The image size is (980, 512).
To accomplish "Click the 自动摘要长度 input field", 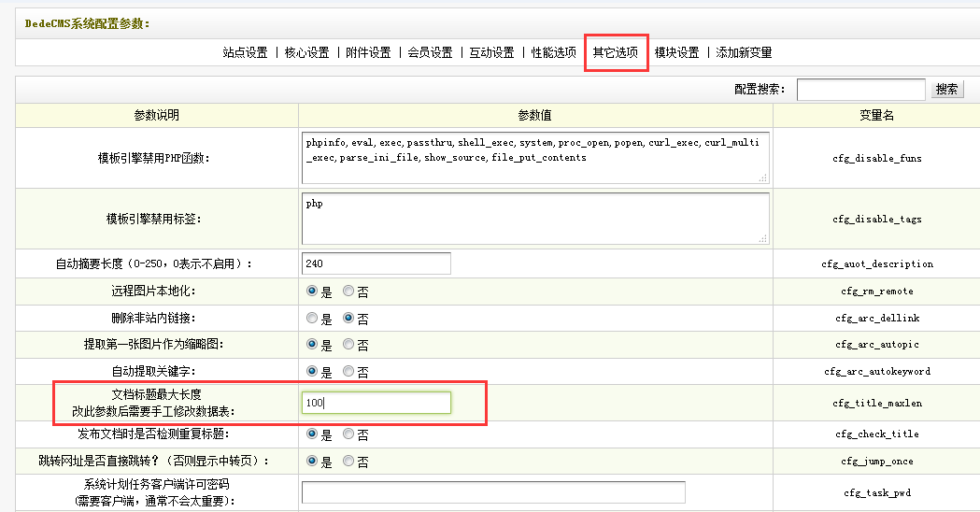I will pyautogui.click(x=376, y=263).
